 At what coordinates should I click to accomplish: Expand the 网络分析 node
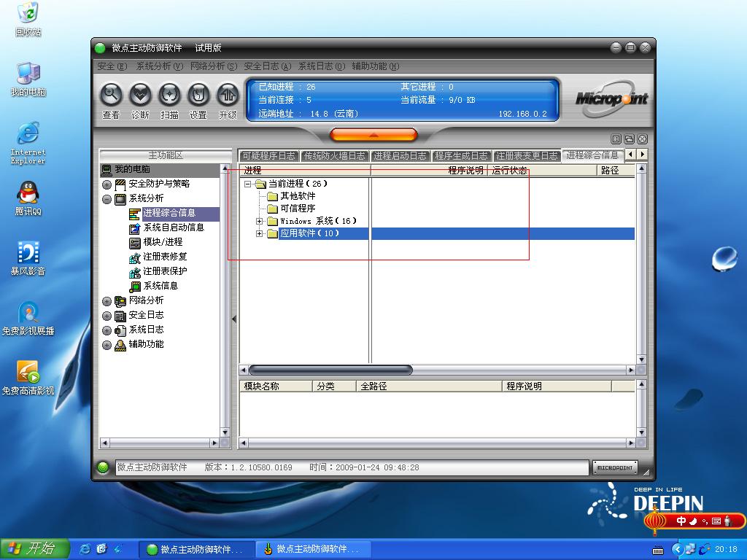click(x=107, y=301)
